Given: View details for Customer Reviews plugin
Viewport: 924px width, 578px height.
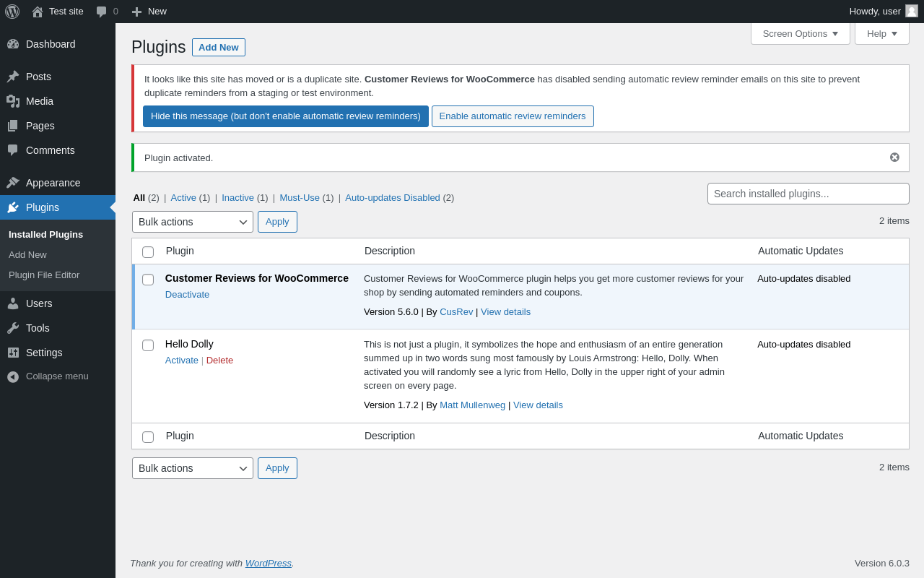Looking at the screenshot, I should pos(505,312).
